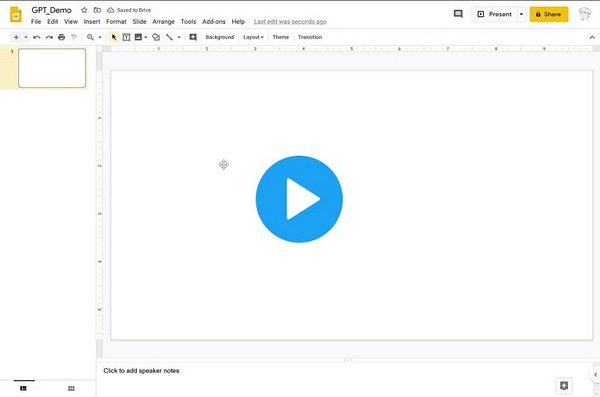
Task: Open the line type dropdown arrow
Action: tap(179, 37)
